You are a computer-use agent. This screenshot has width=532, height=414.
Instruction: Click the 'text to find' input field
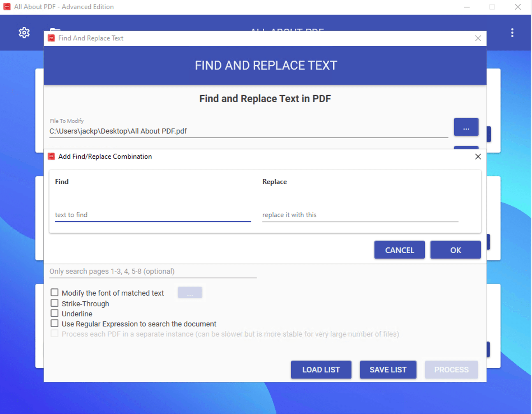tap(153, 215)
